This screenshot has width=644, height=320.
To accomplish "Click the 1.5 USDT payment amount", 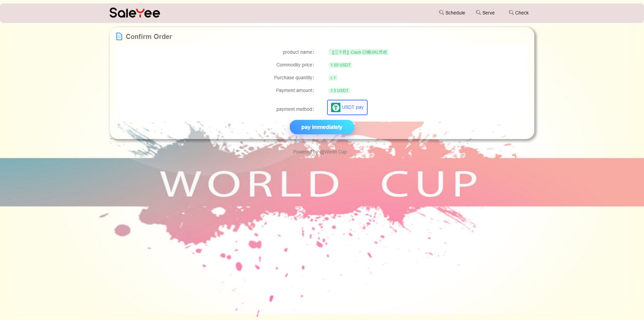I will (x=339, y=91).
